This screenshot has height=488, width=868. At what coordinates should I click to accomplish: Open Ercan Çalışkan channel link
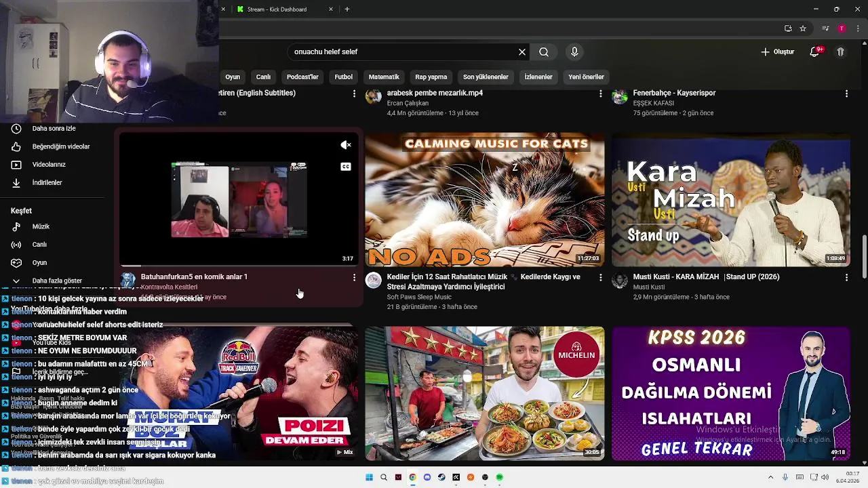point(408,104)
